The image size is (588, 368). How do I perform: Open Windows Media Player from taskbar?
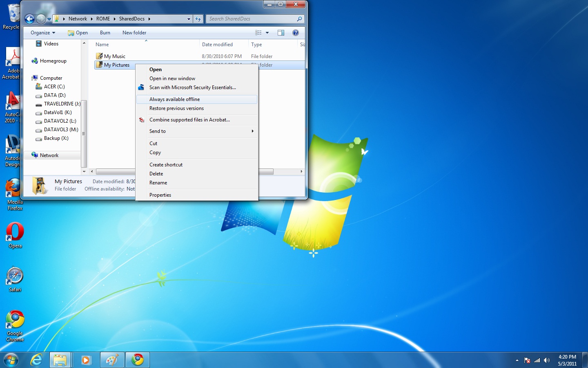86,360
